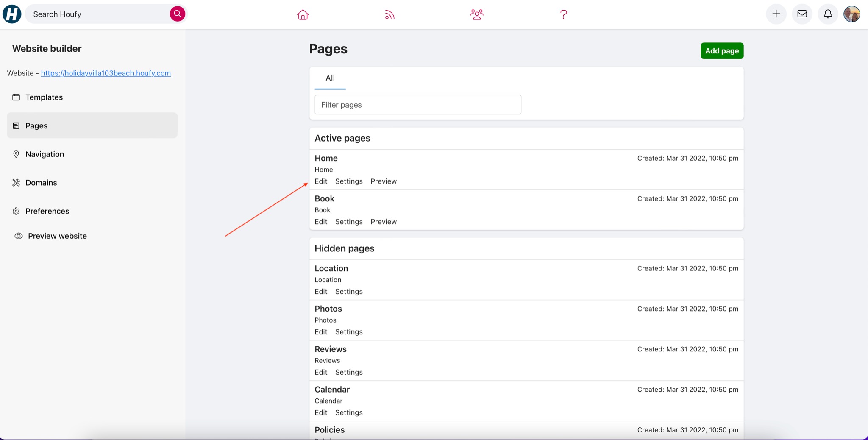Click the Houfy logo icon
Screen dimensions: 868x440
click(x=12, y=14)
